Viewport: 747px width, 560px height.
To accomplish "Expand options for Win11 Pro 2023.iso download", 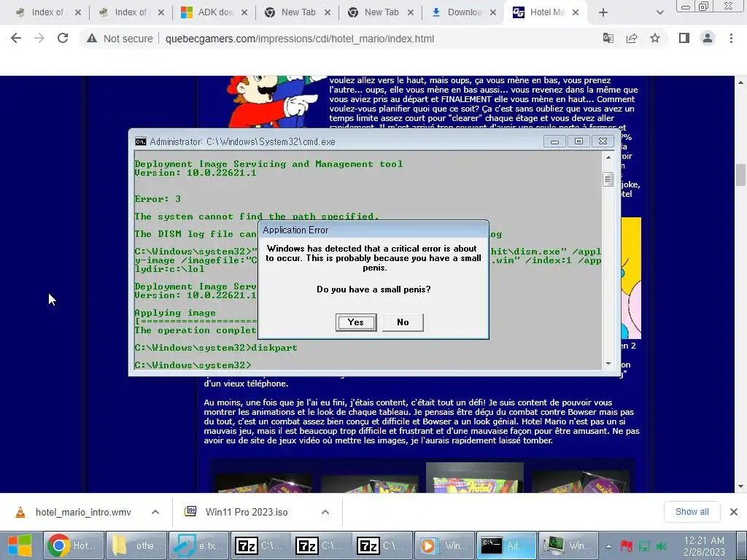I will (x=325, y=513).
